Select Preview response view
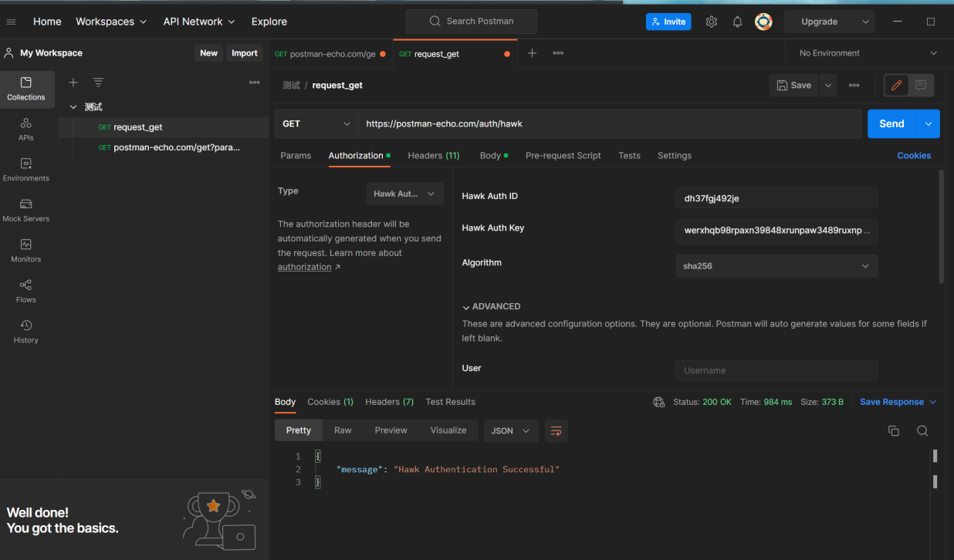 point(391,430)
